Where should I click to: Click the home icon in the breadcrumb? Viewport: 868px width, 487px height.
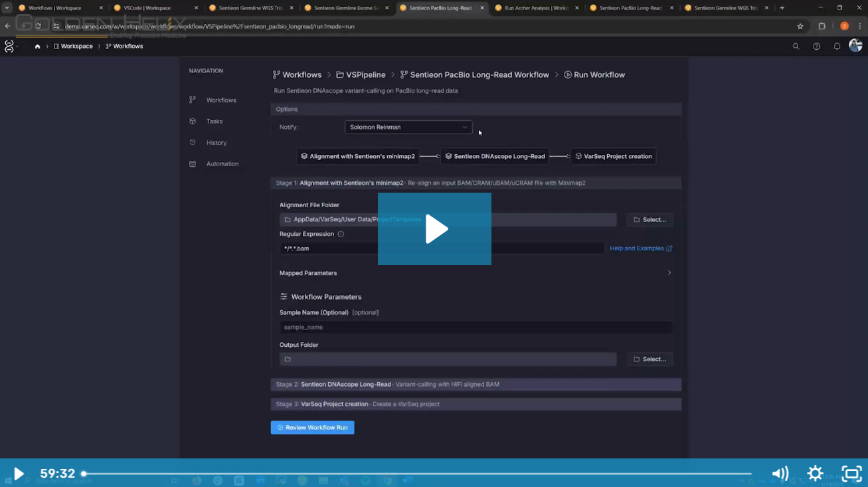point(37,47)
